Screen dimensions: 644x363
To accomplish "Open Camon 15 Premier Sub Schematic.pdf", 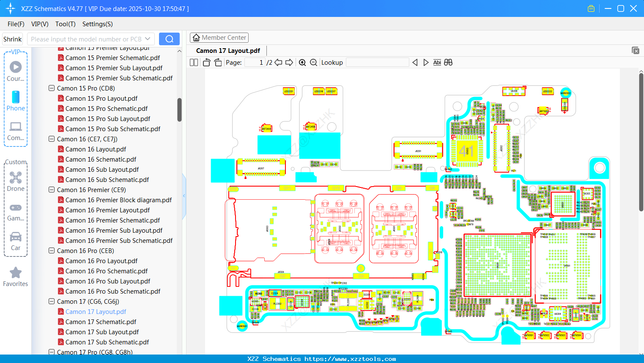I will (x=119, y=78).
